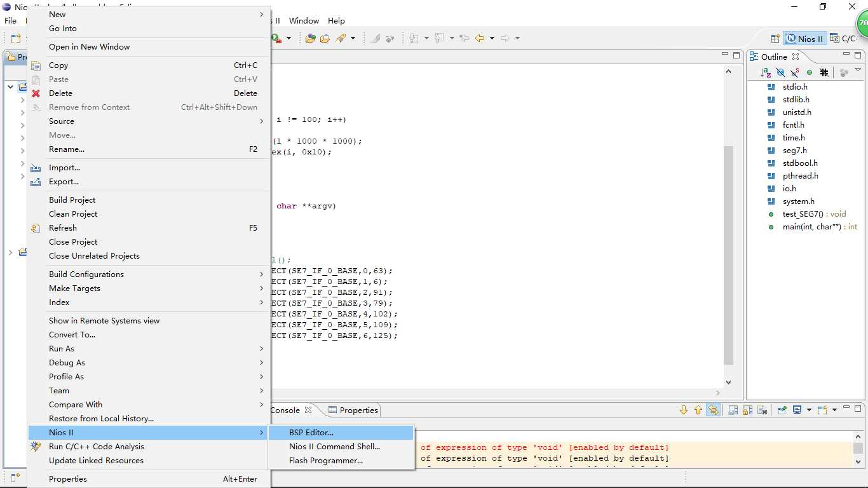Open the Outline view menu triangle
868x488 pixels.
pyautogui.click(x=857, y=70)
